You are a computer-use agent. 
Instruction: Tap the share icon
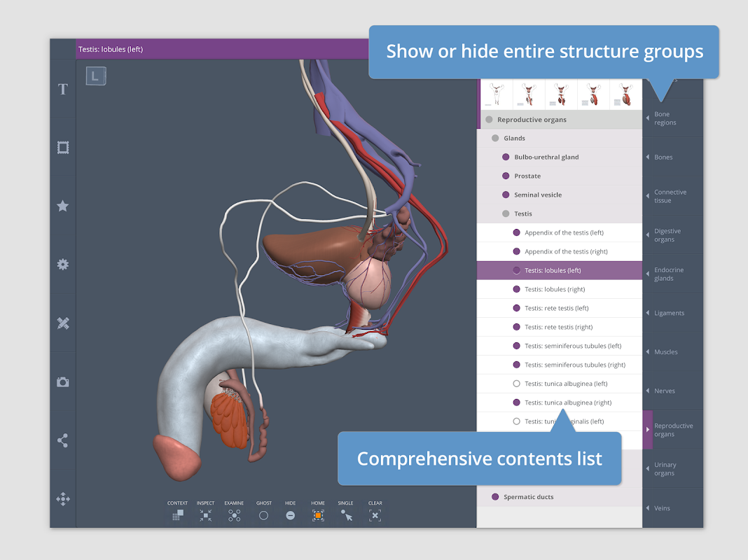pyautogui.click(x=63, y=440)
